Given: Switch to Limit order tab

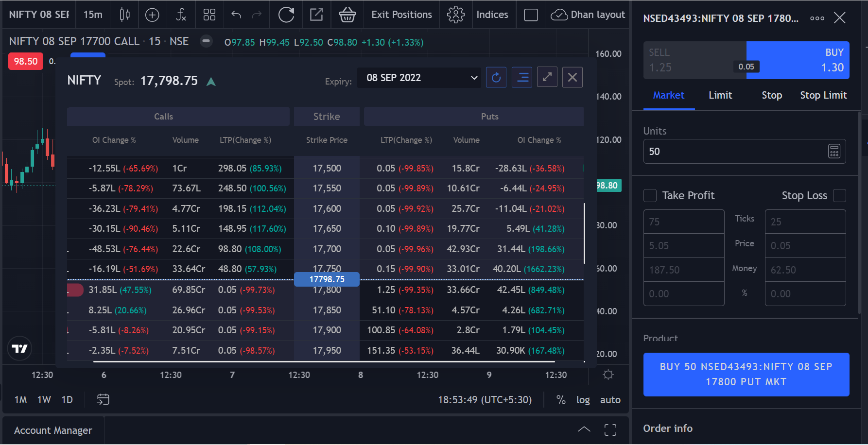Looking at the screenshot, I should pos(720,95).
